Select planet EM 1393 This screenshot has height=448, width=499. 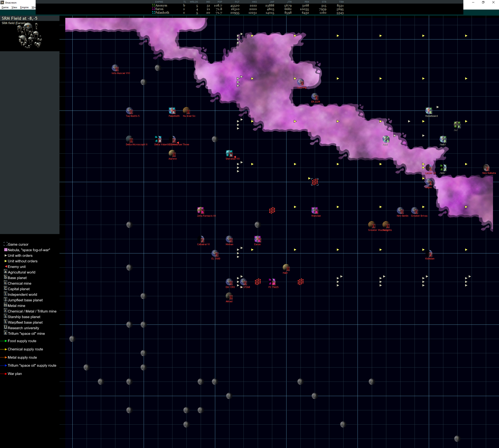coord(229,282)
